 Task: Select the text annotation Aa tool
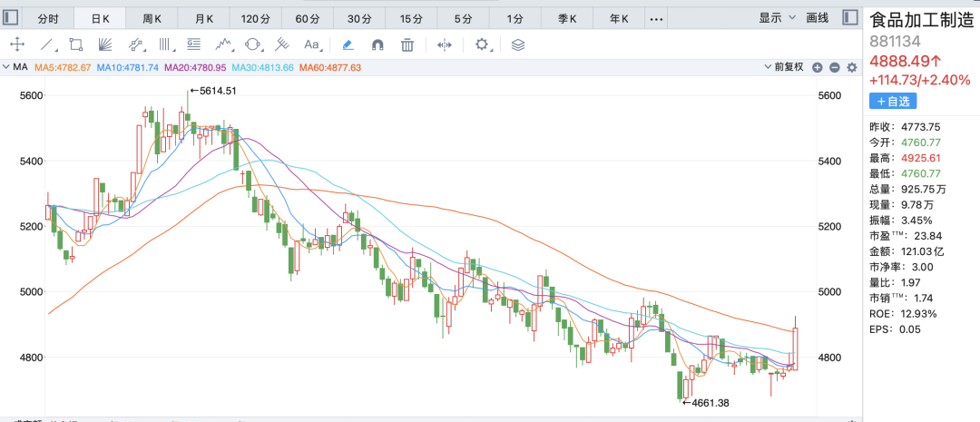point(312,44)
